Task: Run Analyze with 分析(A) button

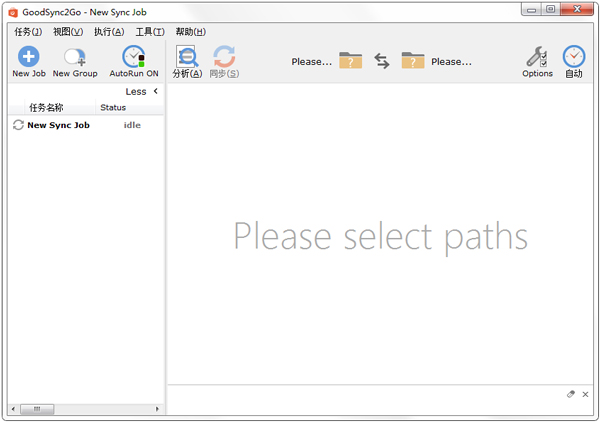Action: point(187,62)
